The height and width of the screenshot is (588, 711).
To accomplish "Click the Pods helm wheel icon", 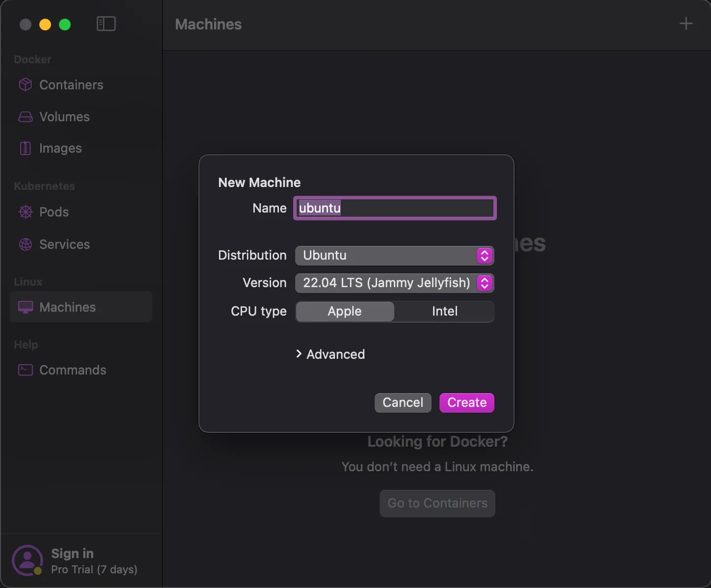I will click(26, 212).
